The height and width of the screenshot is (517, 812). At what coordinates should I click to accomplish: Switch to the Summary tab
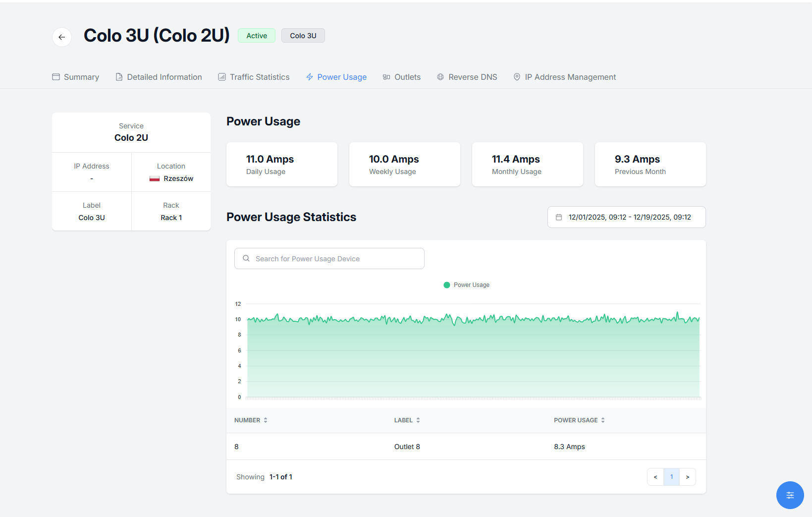point(76,77)
